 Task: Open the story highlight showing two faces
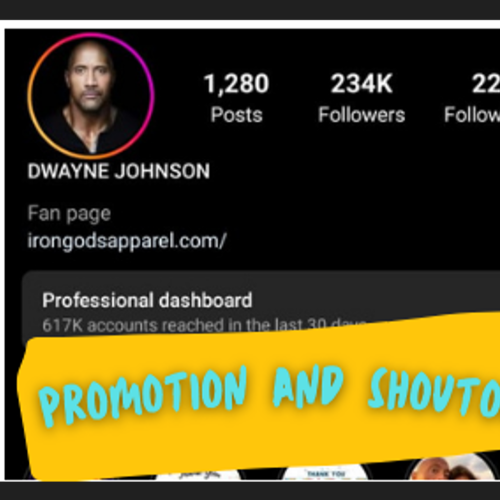[x=452, y=468]
